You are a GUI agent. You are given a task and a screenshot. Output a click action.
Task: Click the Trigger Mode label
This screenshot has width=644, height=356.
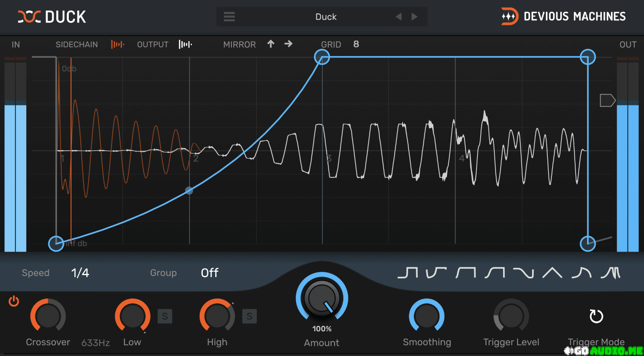tap(596, 342)
